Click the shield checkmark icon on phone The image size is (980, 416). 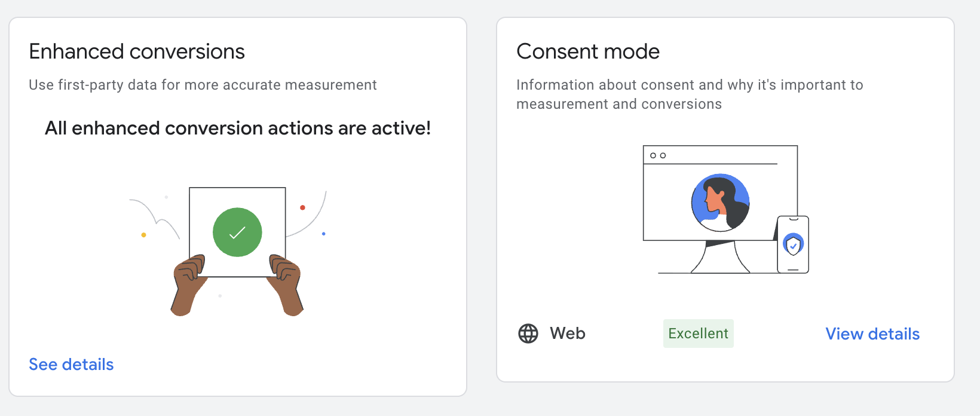(793, 244)
